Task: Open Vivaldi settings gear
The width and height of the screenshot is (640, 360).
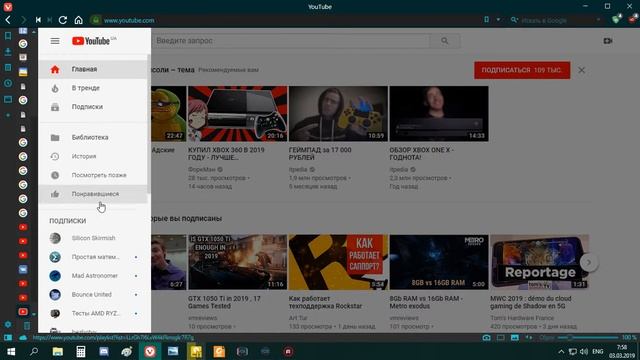Action: click(8, 325)
